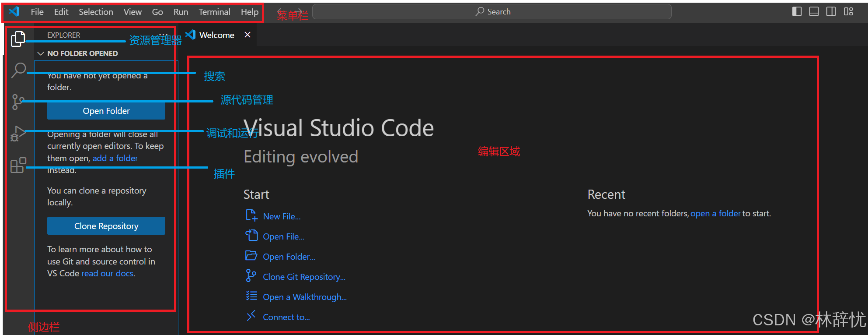The image size is (868, 335).
Task: Follow the 'add a folder' link
Action: (115, 158)
